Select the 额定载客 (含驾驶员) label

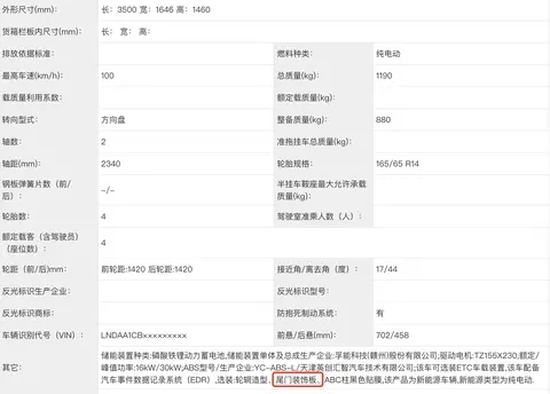coord(40,242)
